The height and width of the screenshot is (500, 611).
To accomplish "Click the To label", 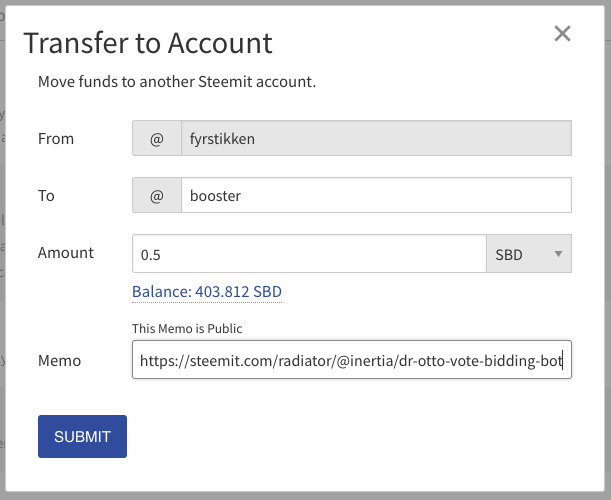I will (46, 196).
